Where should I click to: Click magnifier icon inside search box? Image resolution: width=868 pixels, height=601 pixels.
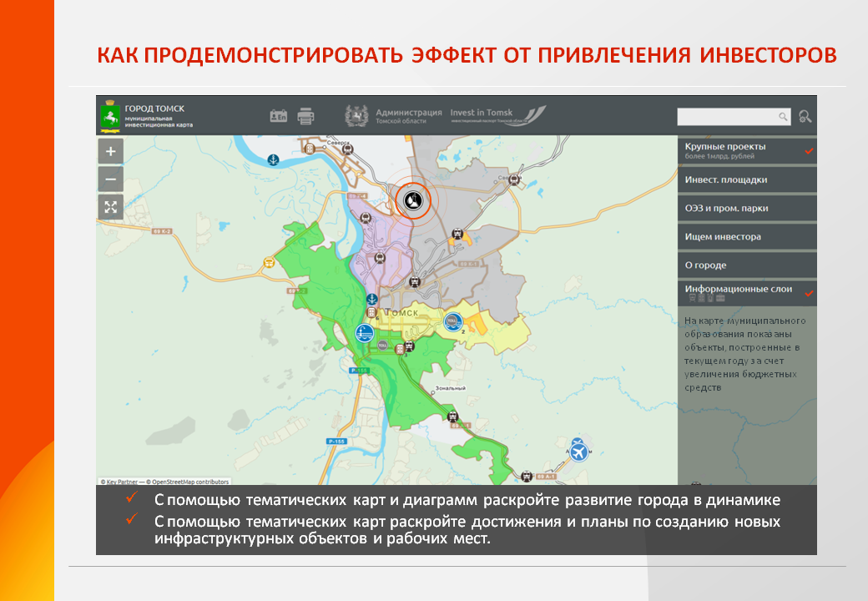coord(783,116)
